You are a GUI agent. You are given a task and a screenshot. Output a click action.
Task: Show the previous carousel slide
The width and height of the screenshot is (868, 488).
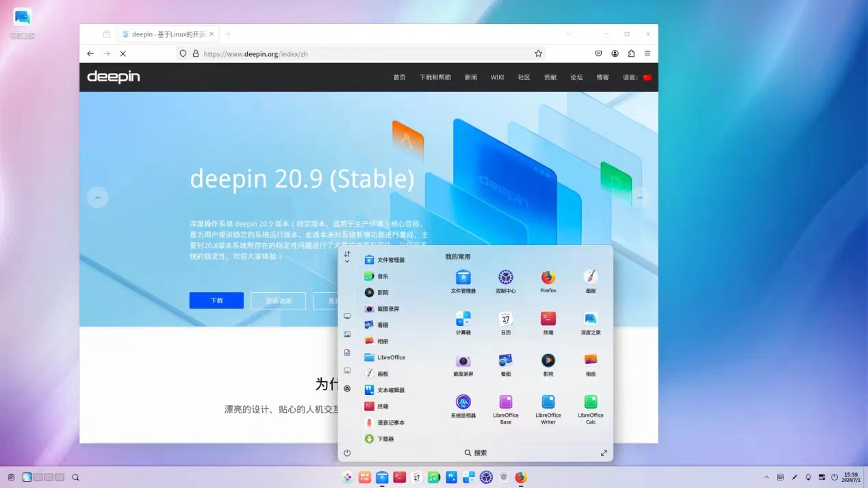click(98, 197)
